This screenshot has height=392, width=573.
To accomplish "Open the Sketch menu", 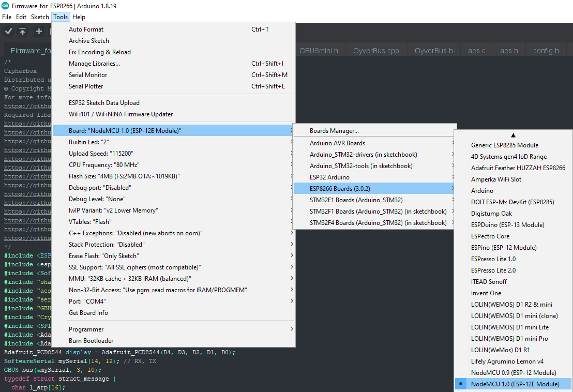I will [40, 17].
